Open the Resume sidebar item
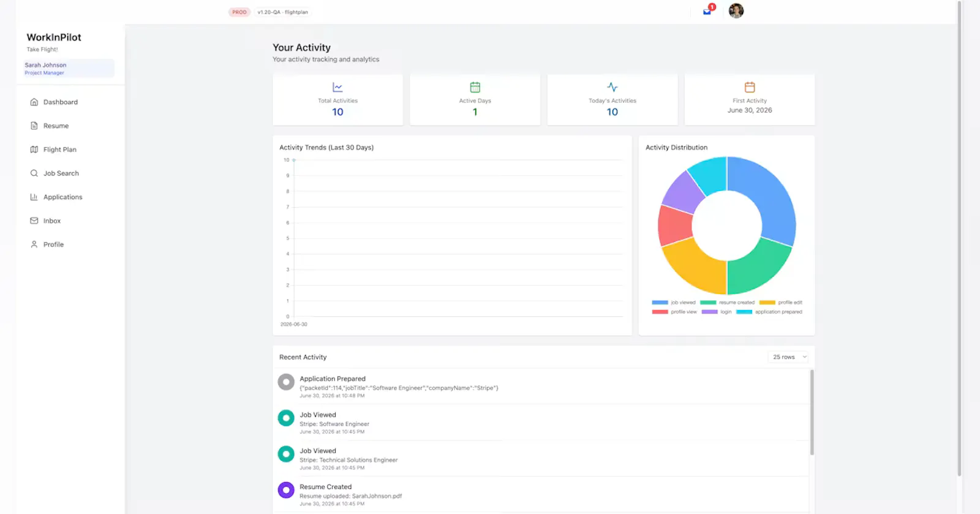This screenshot has width=980, height=514. (56, 126)
